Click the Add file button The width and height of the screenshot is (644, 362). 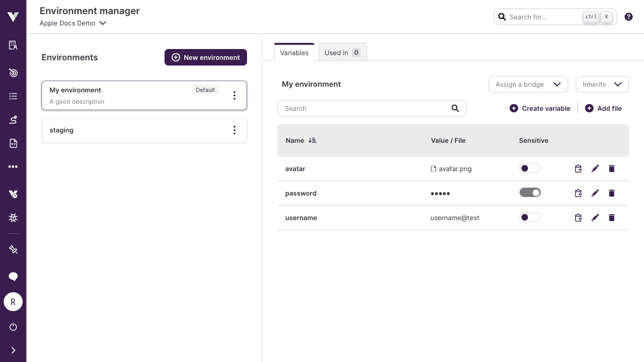point(603,108)
